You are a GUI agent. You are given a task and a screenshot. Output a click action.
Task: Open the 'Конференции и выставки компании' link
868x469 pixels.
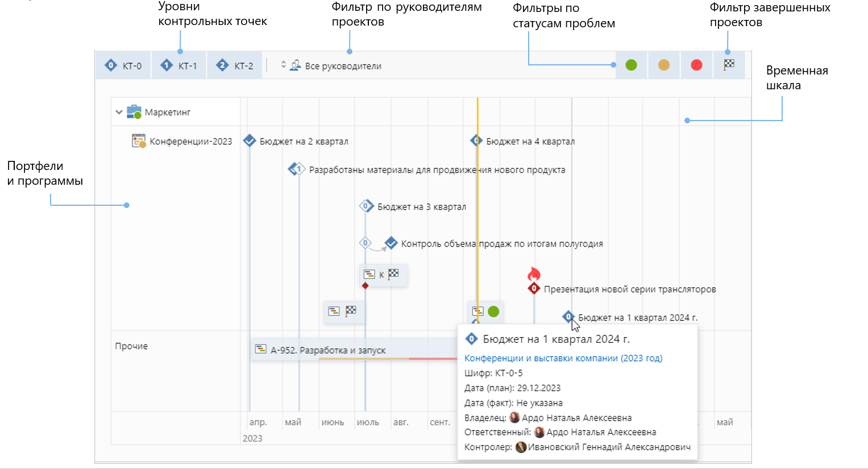tap(563, 358)
